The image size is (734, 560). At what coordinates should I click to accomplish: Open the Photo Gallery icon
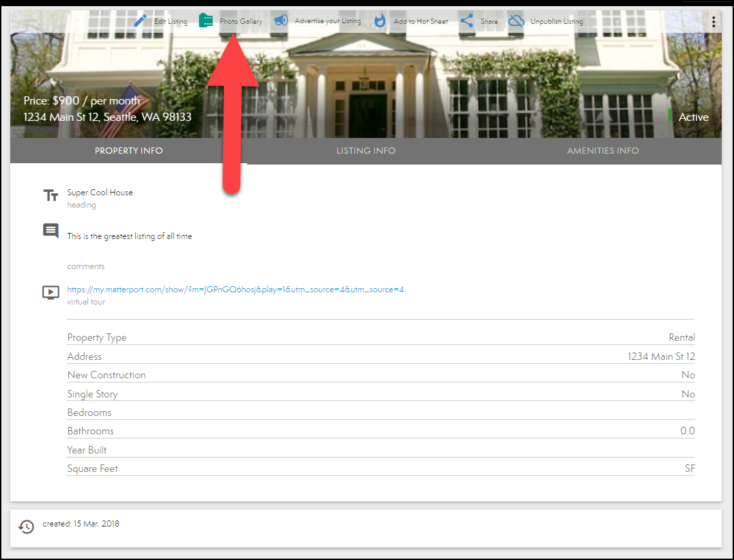click(206, 20)
